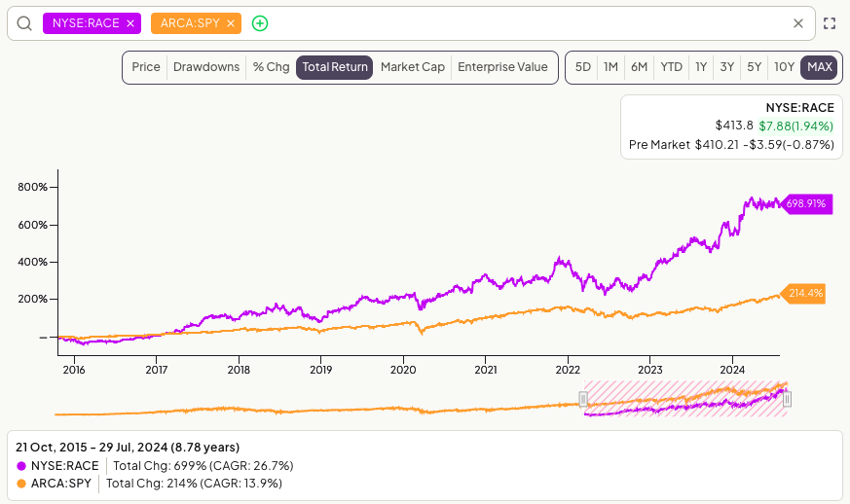
Task: Click the 214.4% SPY end label
Action: (805, 293)
